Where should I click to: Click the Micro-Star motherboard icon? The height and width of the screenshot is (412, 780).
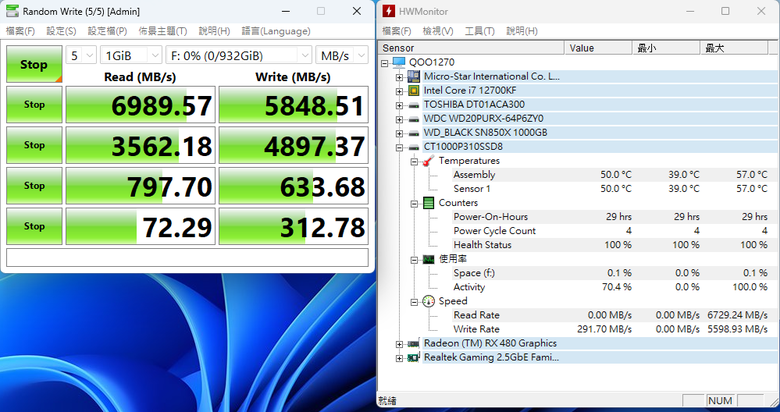413,77
